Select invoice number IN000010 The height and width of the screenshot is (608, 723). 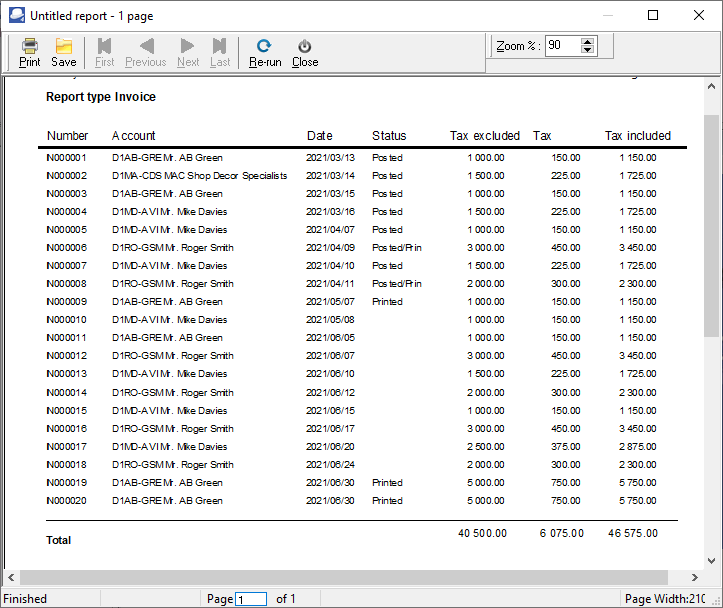coord(66,319)
